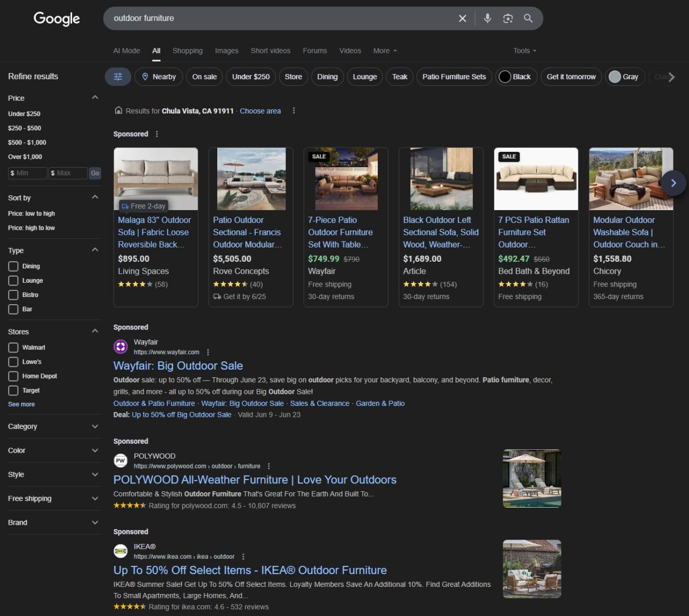Click the POLYWOOD PW favicon

[120, 460]
